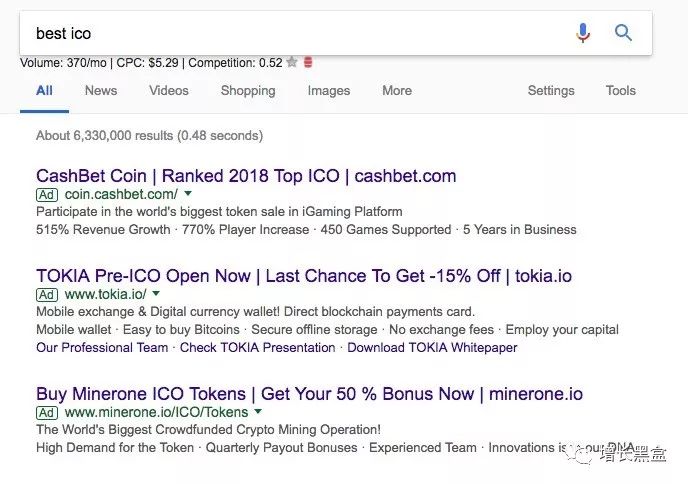Click into the search box containing best ico
The height and width of the screenshot is (484, 688).
298,33
